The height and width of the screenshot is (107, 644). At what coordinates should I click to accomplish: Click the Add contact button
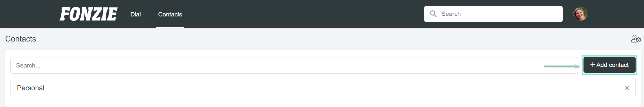pyautogui.click(x=609, y=65)
